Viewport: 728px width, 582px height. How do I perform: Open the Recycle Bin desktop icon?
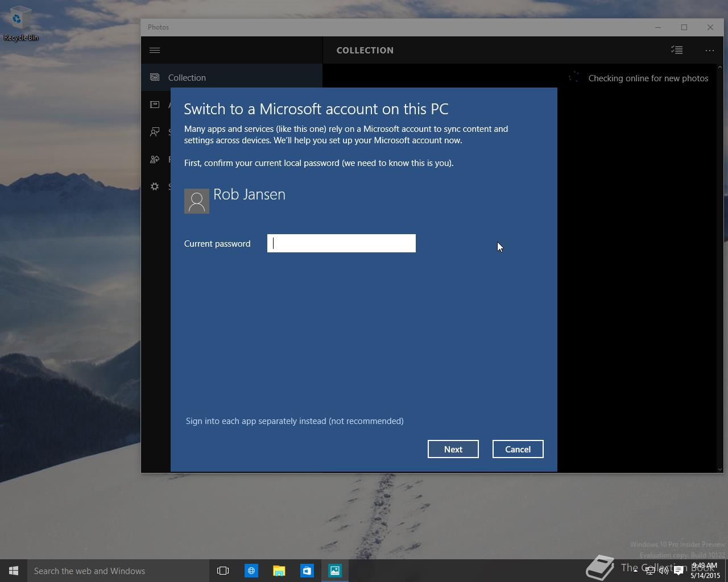tap(21, 24)
